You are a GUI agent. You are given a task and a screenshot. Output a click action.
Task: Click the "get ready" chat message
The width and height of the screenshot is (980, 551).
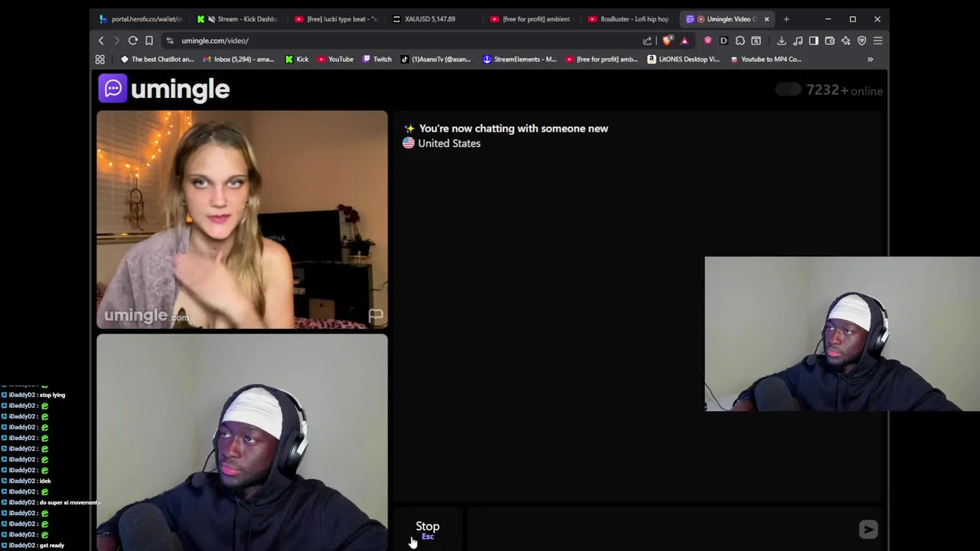(x=52, y=545)
